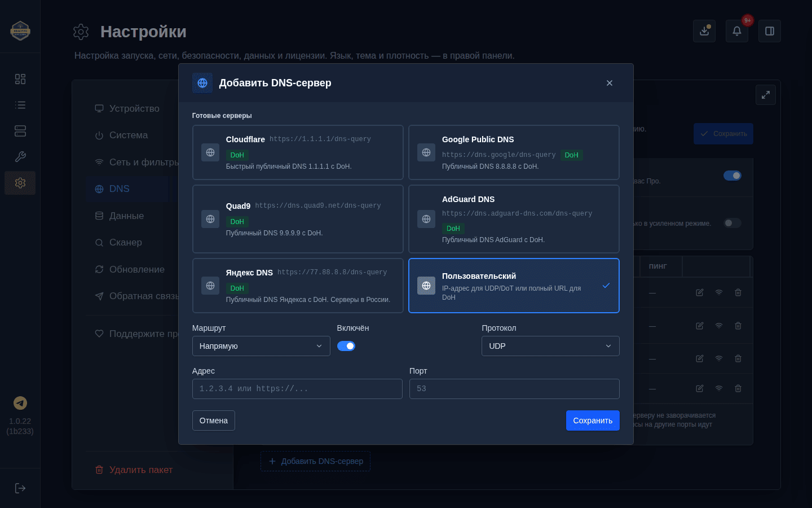Open the Данные settings tab
812x508 pixels.
(127, 216)
